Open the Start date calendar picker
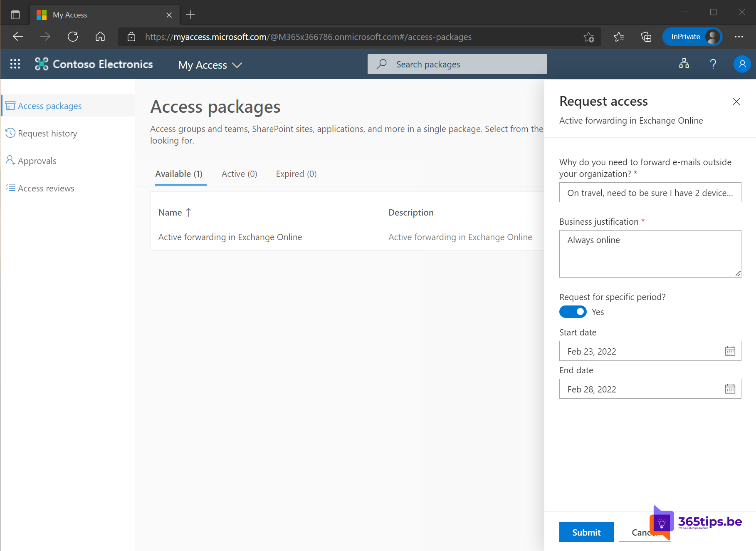756x551 pixels. click(731, 351)
